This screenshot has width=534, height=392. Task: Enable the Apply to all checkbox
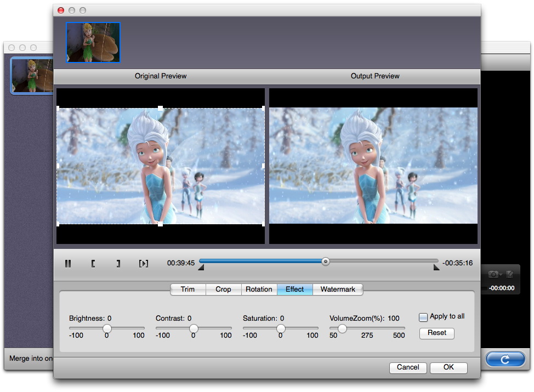pyautogui.click(x=423, y=317)
